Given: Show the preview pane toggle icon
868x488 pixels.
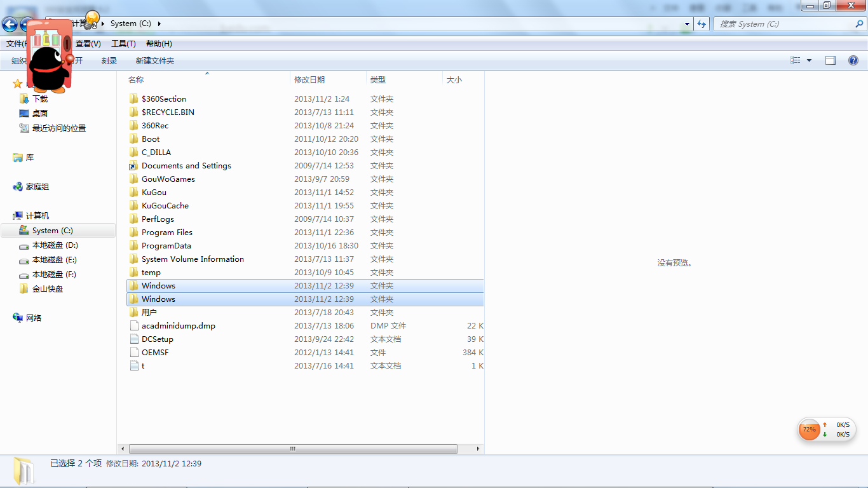Looking at the screenshot, I should click(x=831, y=60).
